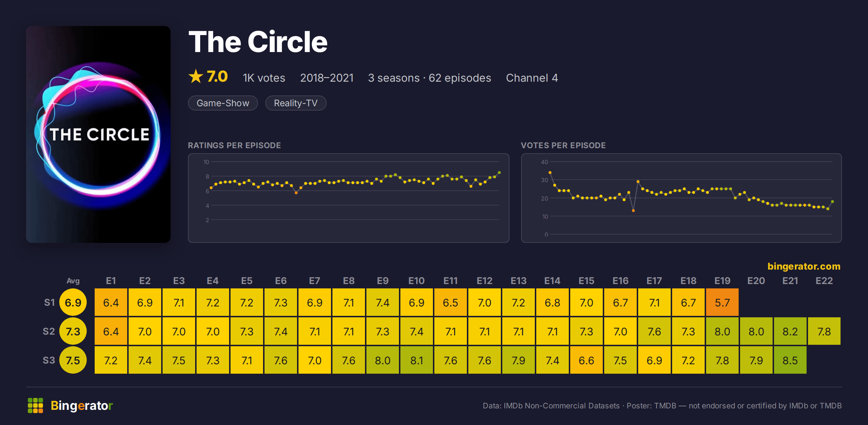Select S1 E19 rating cell 5.7

point(722,302)
